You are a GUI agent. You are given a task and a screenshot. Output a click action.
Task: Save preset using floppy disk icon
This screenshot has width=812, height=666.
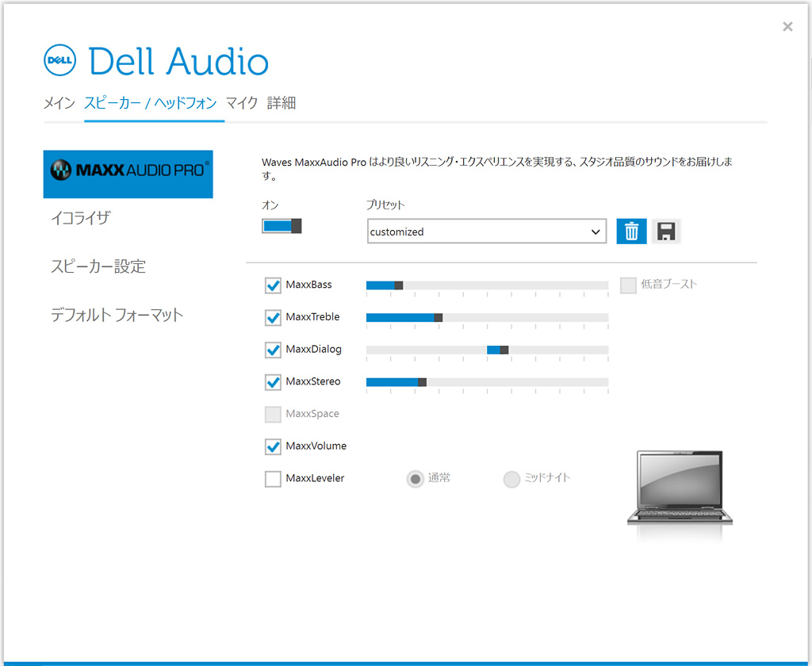(666, 231)
